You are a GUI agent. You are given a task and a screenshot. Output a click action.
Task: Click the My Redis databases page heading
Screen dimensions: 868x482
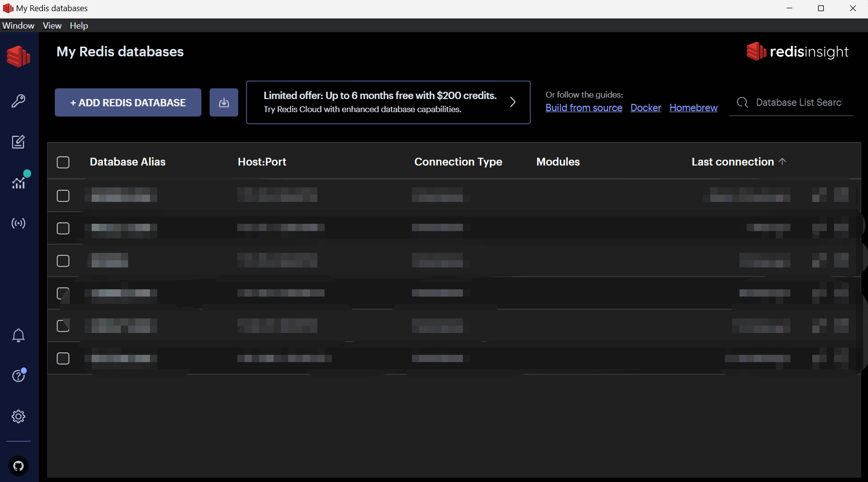[x=120, y=51]
